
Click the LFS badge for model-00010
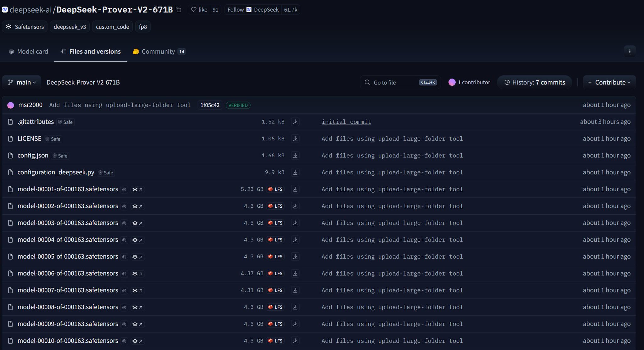pyautogui.click(x=275, y=341)
